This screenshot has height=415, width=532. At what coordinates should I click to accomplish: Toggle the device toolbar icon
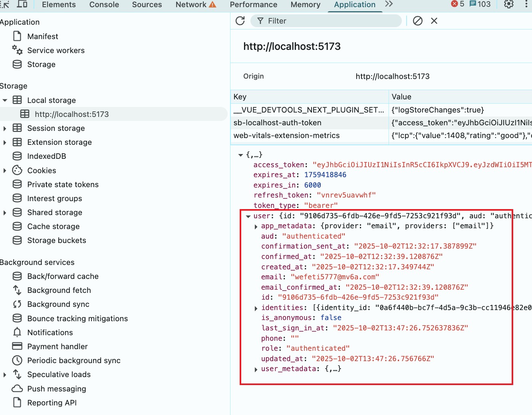[22, 4]
